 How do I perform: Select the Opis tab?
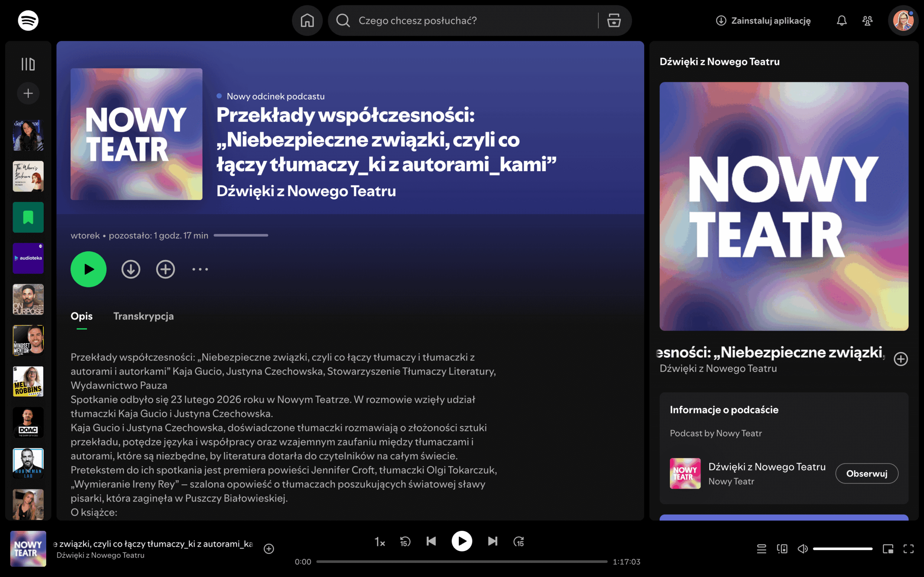[81, 316]
